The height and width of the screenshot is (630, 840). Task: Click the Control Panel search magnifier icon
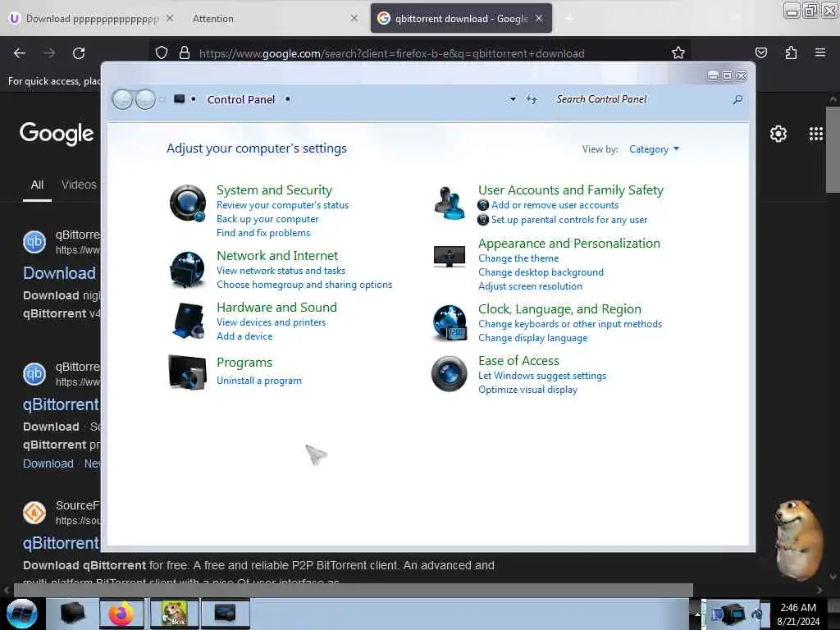click(737, 99)
